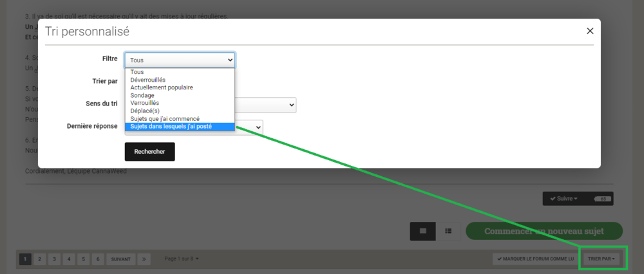Click Marquer le forum comme lu
This screenshot has width=644, height=274.
pos(535,259)
